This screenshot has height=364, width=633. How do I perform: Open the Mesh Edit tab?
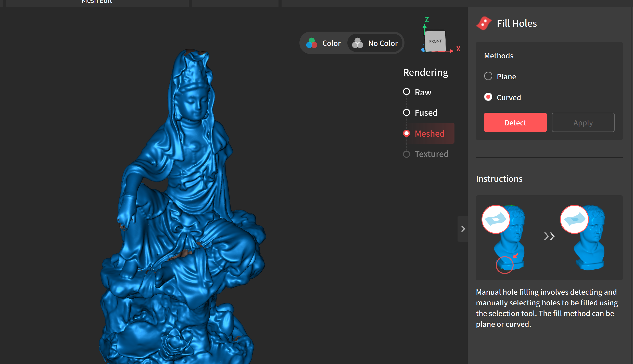97,2
